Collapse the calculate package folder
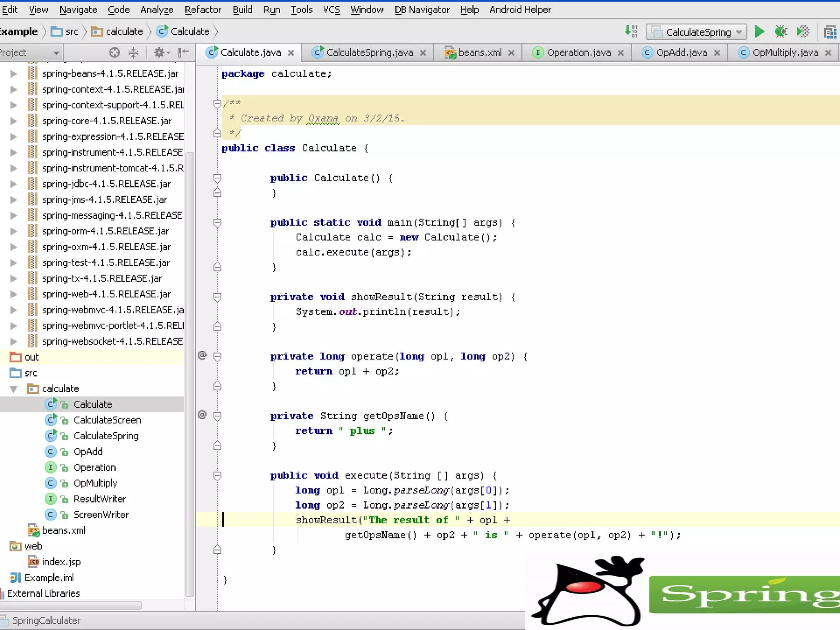The width and height of the screenshot is (840, 630). (x=14, y=388)
